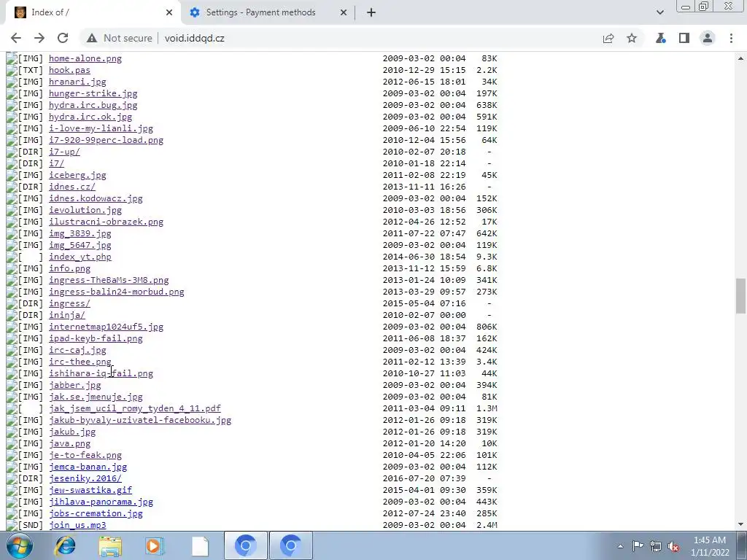The width and height of the screenshot is (747, 560).
Task: Open the home-alone.png link
Action: tap(85, 58)
